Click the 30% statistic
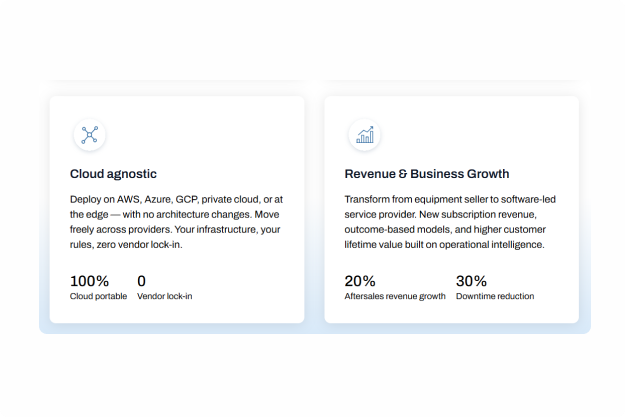Screen dimensions: 625x417 [x=471, y=281]
